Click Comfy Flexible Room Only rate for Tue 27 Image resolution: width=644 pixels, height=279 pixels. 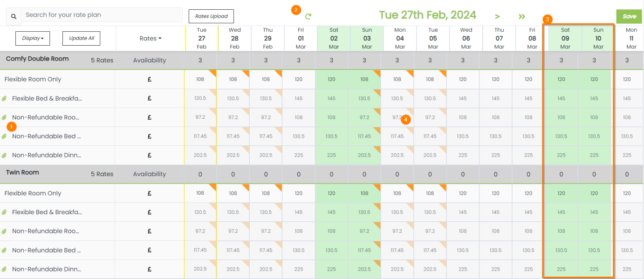coord(200,79)
